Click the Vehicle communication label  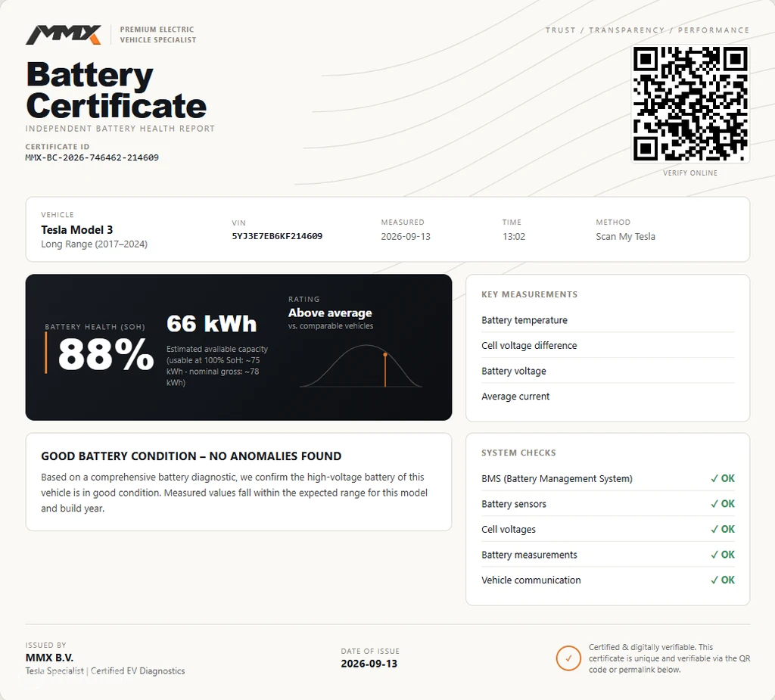pos(531,580)
